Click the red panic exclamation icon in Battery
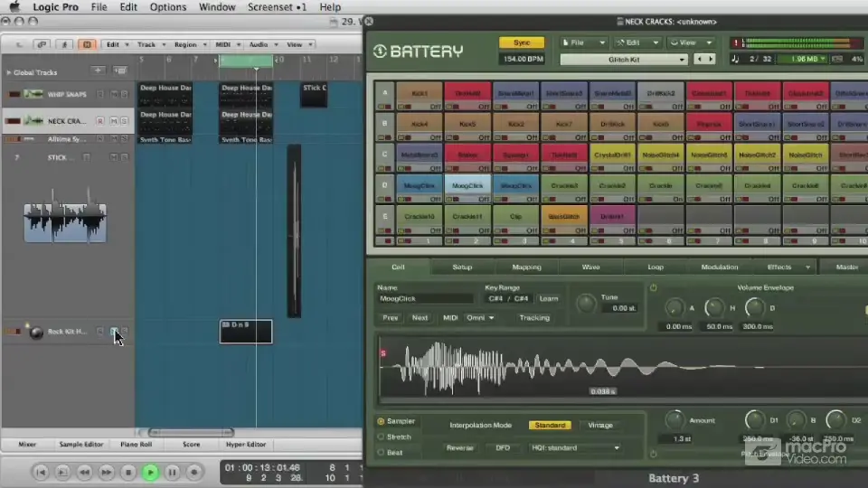Viewport: 868px width, 488px height. click(x=736, y=42)
